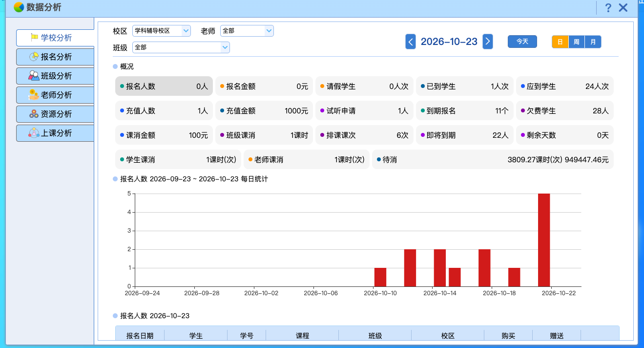Close the 数据分析 window
Viewport: 644px width, 348px height.
pyautogui.click(x=623, y=8)
